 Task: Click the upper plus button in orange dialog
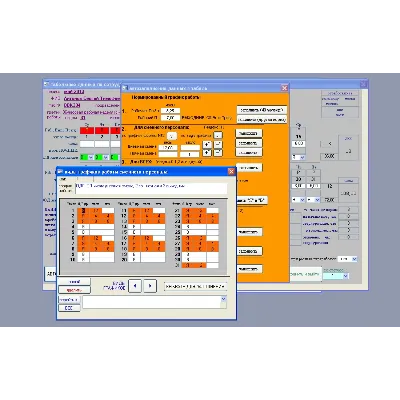pos(207,144)
